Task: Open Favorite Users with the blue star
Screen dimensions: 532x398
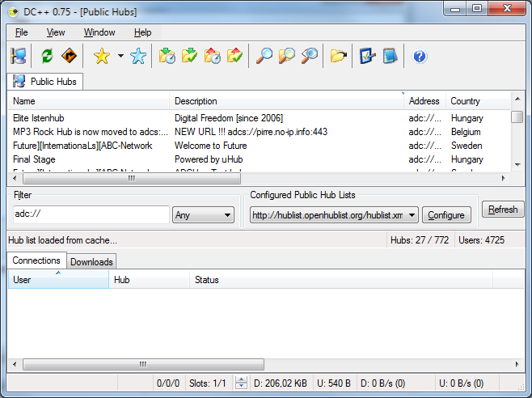Action: [x=138, y=56]
